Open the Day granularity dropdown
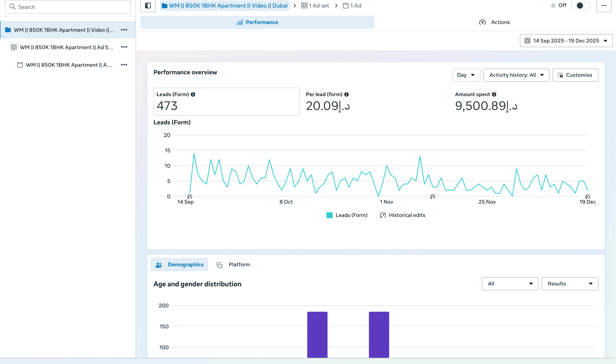 click(x=466, y=75)
